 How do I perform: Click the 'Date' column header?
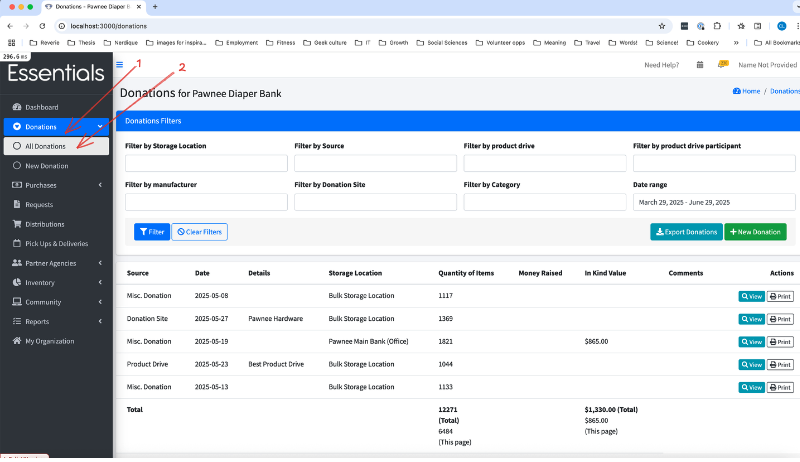click(x=202, y=273)
